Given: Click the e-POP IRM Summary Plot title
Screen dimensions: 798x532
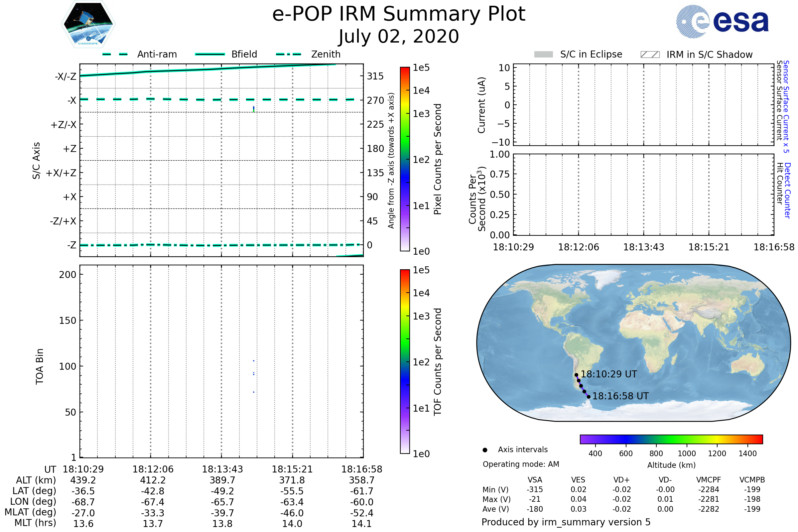Looking at the screenshot, I should tap(399, 14).
